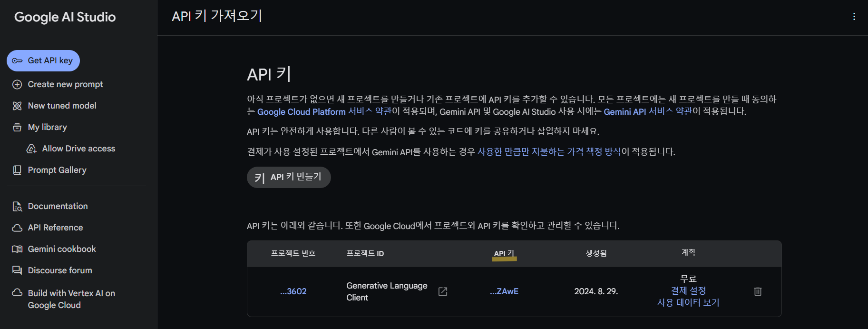Viewport: 868px width, 329px height.
Task: Click the open book icon for Gemini cookbook
Action: click(x=17, y=249)
